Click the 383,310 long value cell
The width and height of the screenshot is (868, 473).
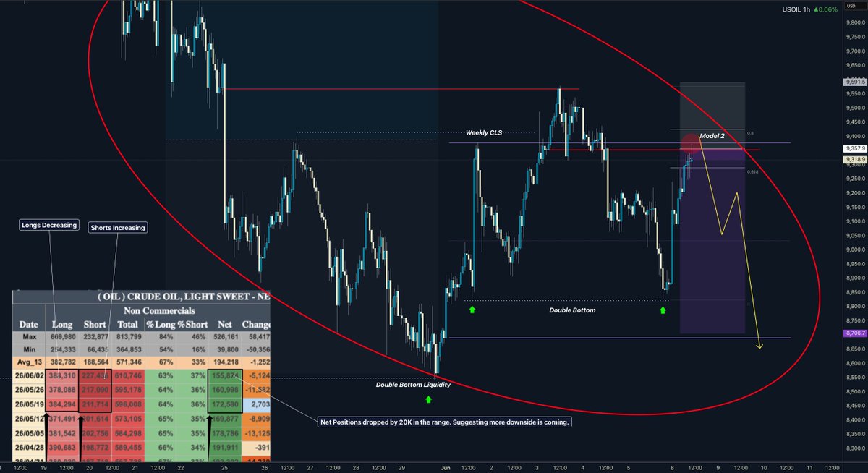pos(63,376)
